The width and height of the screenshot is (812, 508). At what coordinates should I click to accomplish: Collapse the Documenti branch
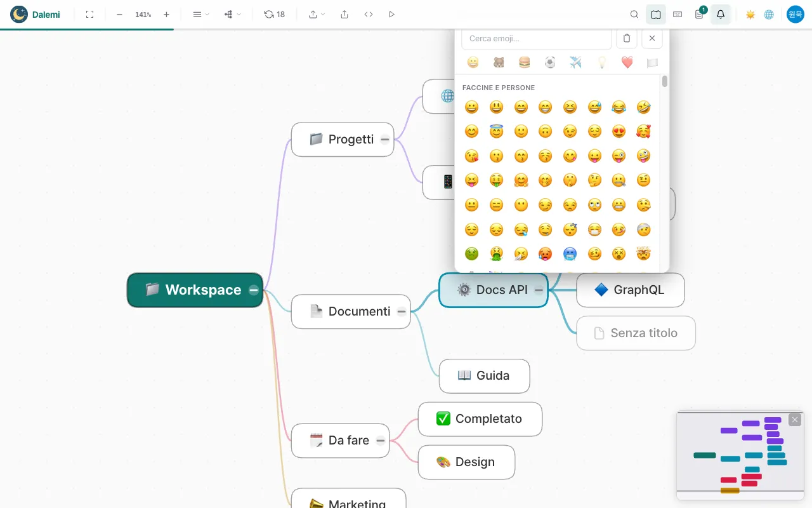(402, 312)
